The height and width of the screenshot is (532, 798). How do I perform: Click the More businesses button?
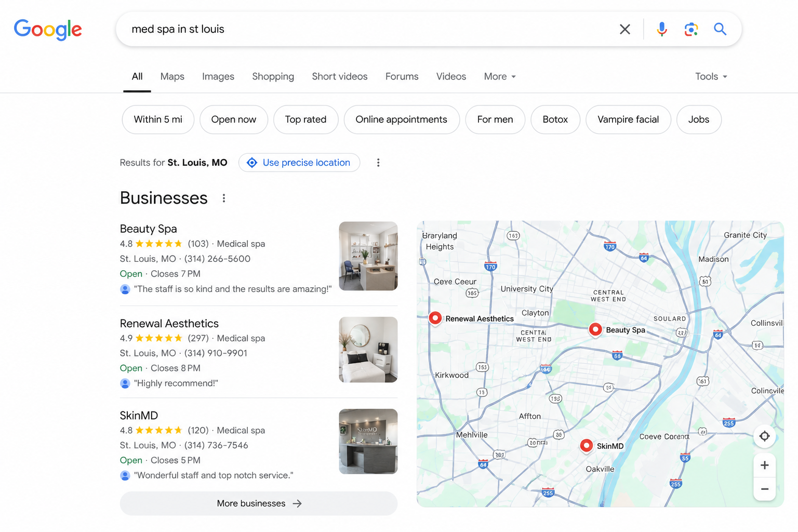tap(258, 503)
